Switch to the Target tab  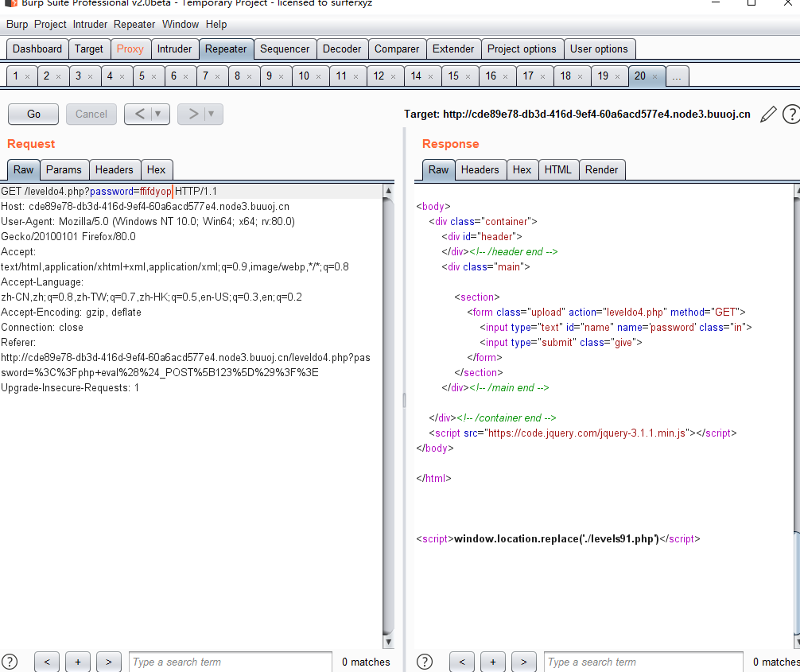pos(89,49)
